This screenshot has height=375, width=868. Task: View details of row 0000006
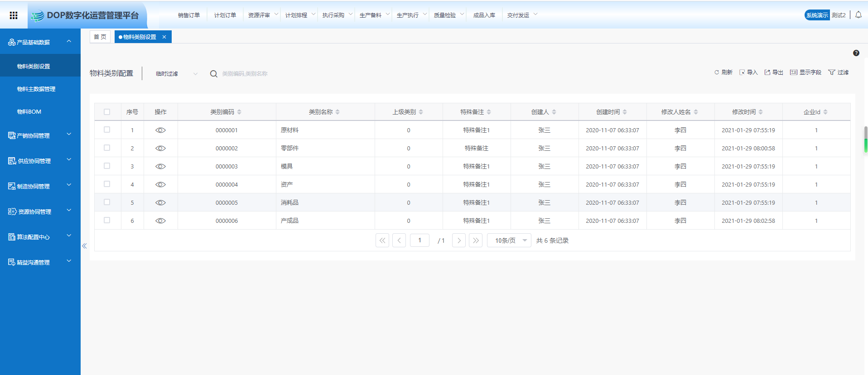[x=160, y=221]
